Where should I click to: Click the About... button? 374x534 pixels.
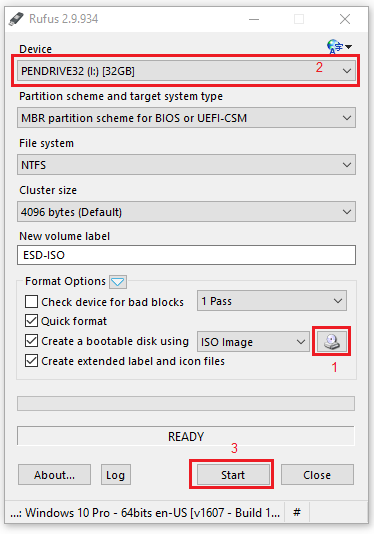(54, 474)
